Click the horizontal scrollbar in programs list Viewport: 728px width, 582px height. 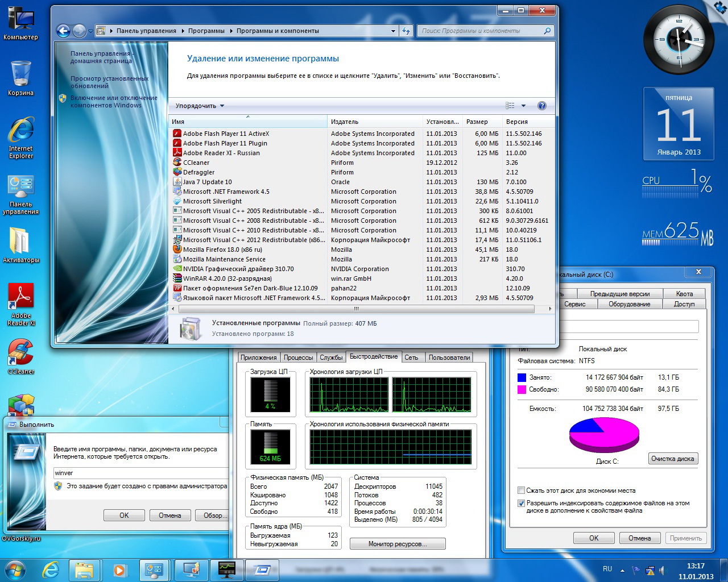356,309
